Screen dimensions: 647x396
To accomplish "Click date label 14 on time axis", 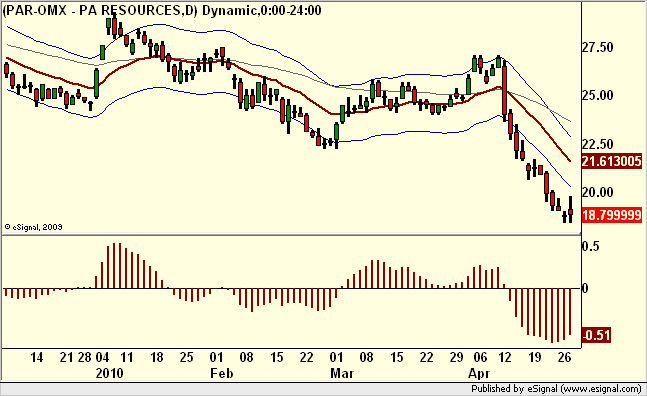I will (x=37, y=357).
